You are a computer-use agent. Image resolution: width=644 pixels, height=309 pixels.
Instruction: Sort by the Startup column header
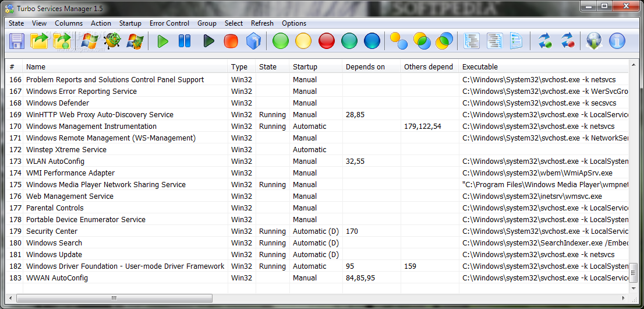tap(316, 66)
